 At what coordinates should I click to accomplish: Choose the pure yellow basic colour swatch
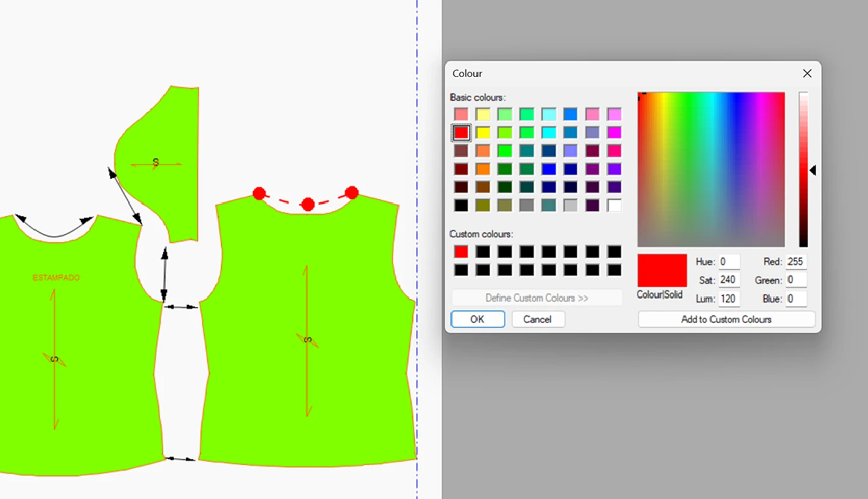click(x=483, y=133)
